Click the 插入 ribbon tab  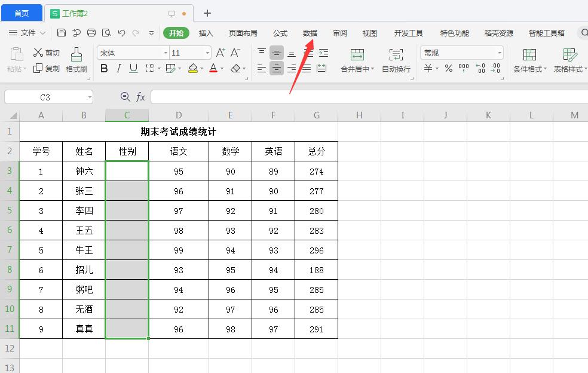click(206, 33)
